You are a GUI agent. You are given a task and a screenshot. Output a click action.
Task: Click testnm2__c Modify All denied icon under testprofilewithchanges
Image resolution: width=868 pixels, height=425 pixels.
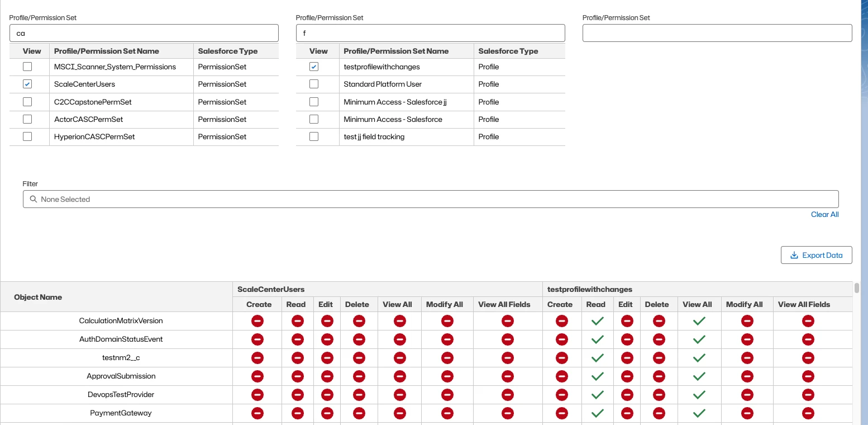[x=747, y=358]
